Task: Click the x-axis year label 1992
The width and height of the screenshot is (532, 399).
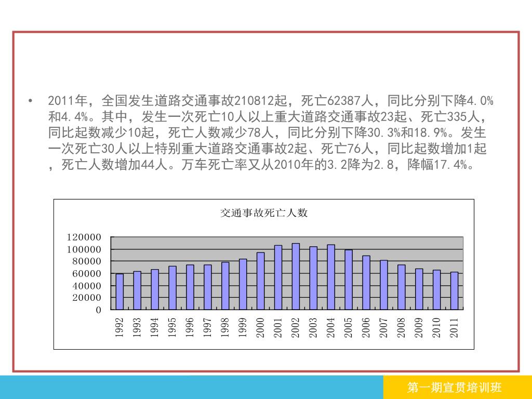Action: click(119, 327)
